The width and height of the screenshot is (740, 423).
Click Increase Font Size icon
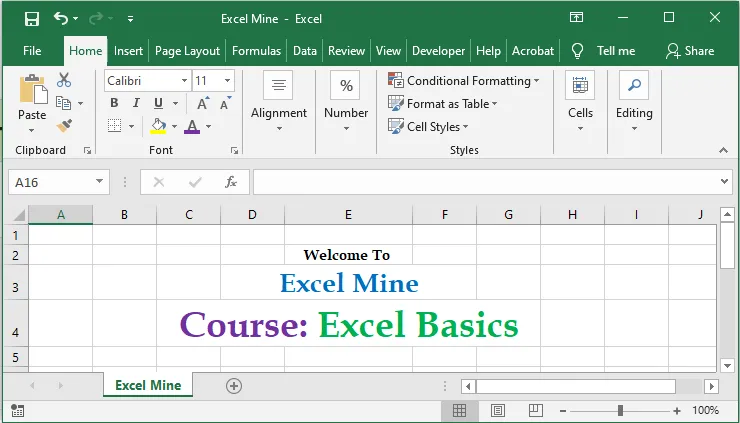(203, 103)
